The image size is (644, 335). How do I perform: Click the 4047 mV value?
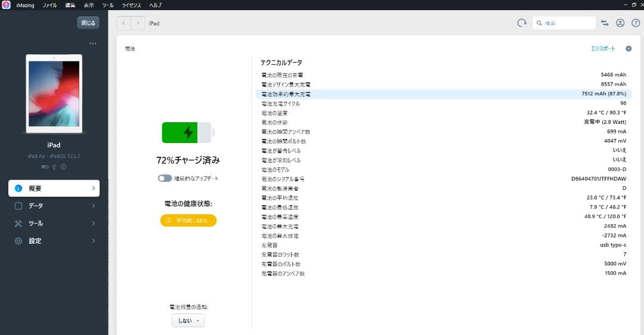pyautogui.click(x=615, y=141)
